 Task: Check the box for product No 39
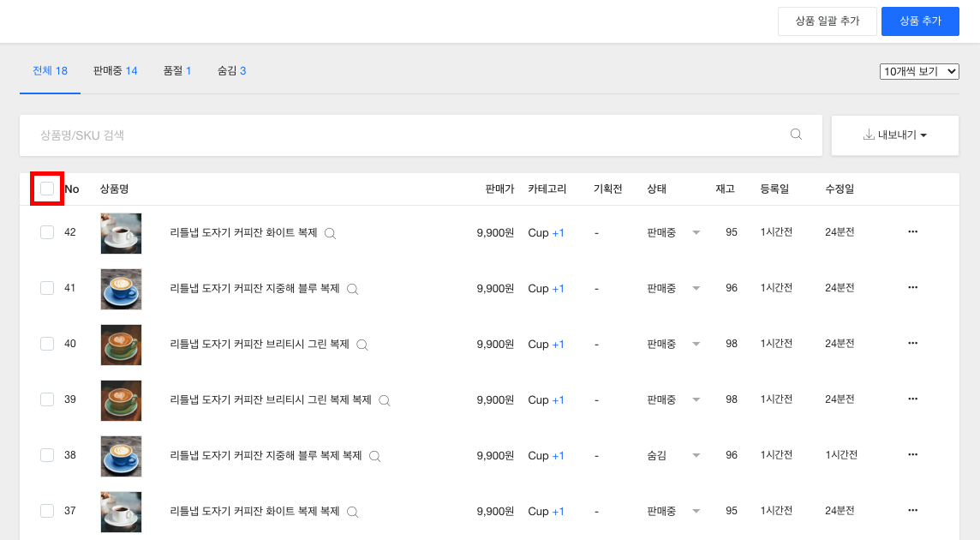[47, 399]
